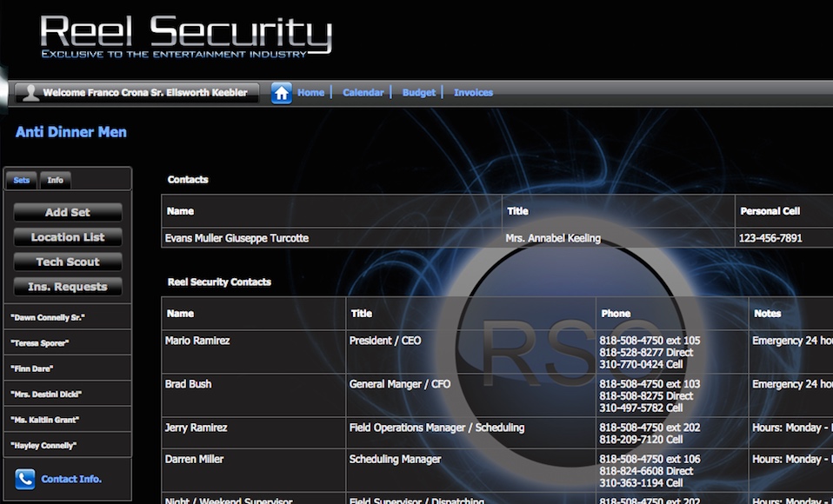The width and height of the screenshot is (833, 504).
Task: Open the Location List
Action: tap(68, 237)
